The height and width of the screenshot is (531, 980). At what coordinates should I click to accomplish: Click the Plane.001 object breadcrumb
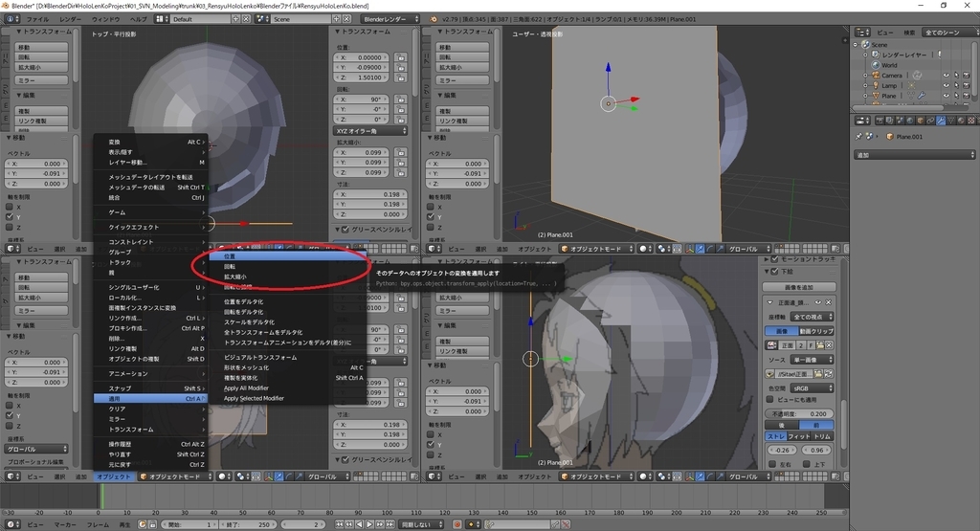coord(903,136)
